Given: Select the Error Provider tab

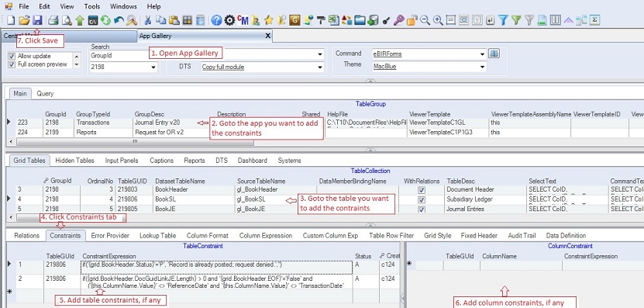Looking at the screenshot, I should 110,236.
